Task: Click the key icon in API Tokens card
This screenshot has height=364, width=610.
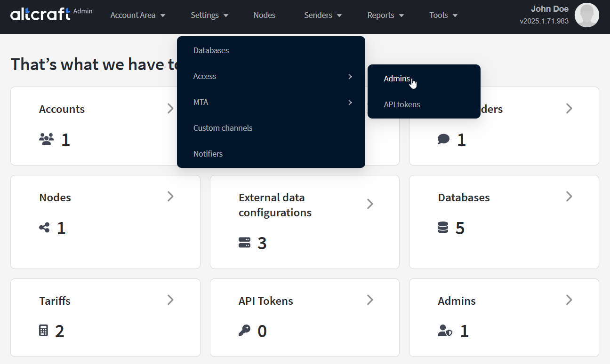Action: tap(244, 331)
